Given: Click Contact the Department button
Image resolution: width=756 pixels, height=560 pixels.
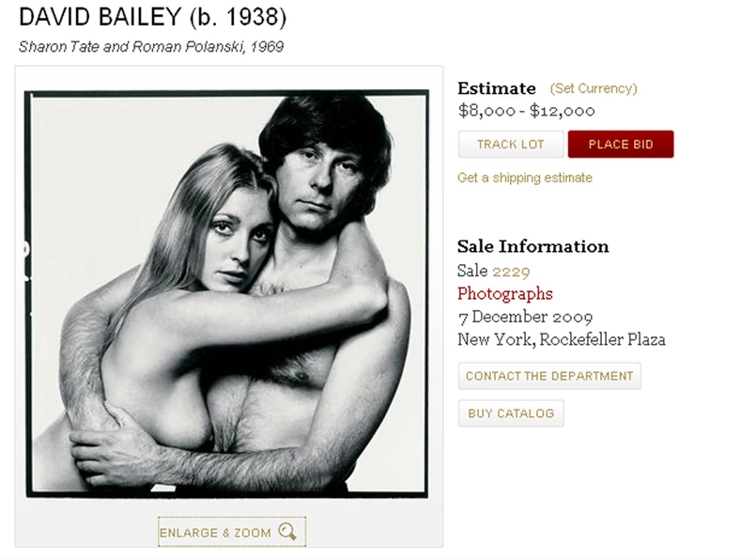Looking at the screenshot, I should tap(549, 376).
